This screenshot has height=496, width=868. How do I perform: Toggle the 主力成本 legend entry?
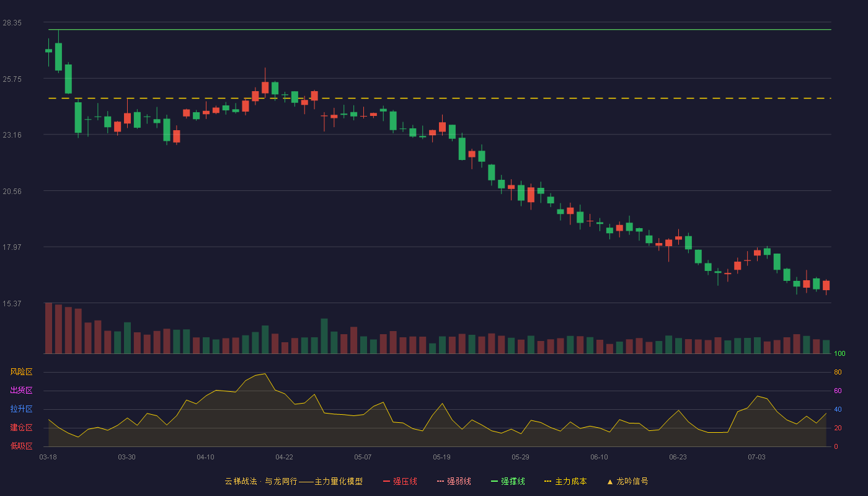tap(565, 481)
